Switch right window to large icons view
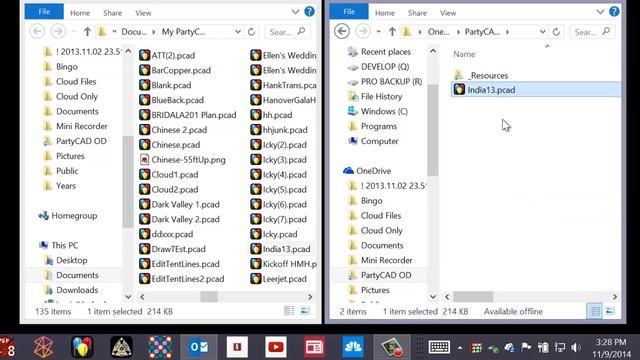 610,311
